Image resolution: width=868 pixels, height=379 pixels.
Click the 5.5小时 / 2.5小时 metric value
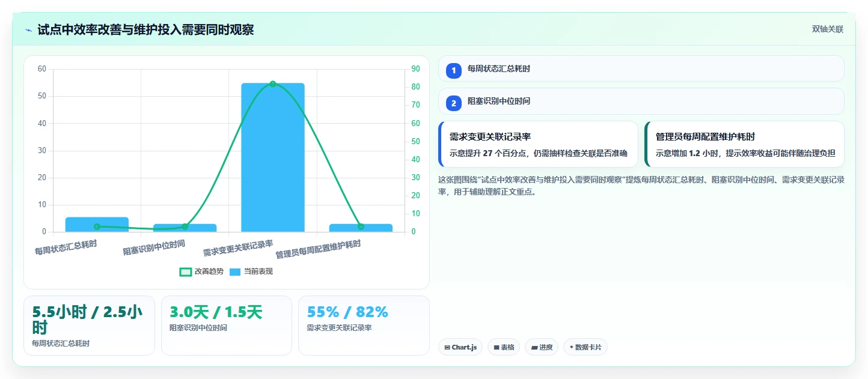pos(87,320)
